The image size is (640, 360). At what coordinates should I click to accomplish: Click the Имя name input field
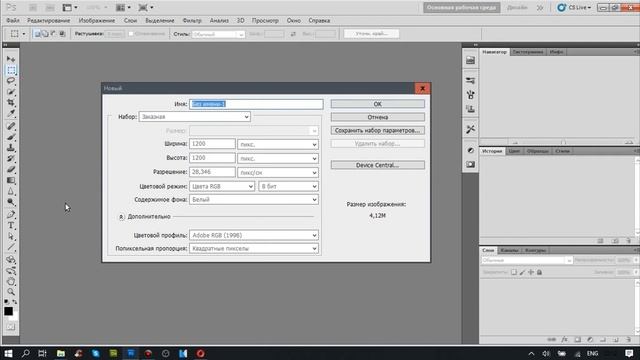256,104
